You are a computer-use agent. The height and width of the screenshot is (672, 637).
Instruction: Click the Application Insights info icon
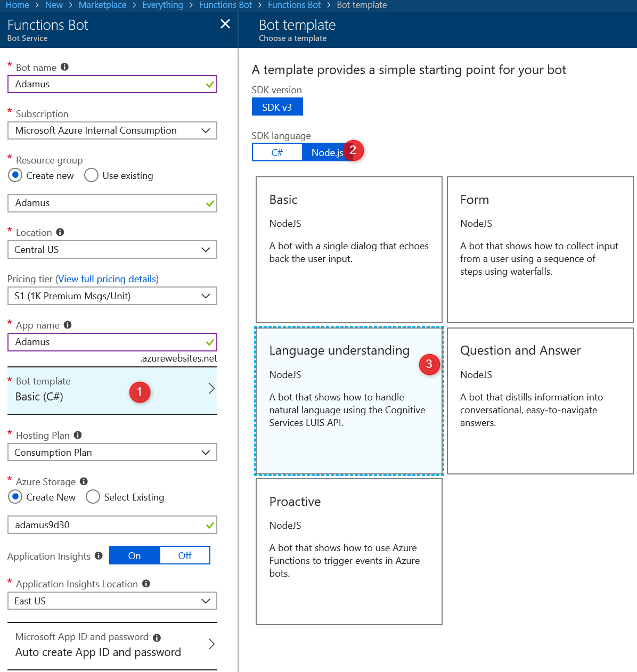[x=99, y=556]
